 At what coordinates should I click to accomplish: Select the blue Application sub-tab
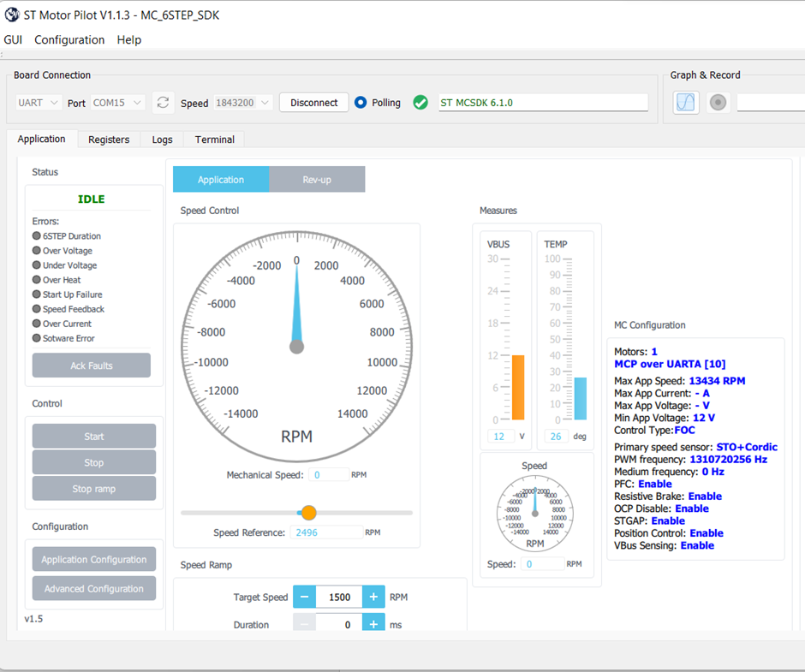[221, 179]
